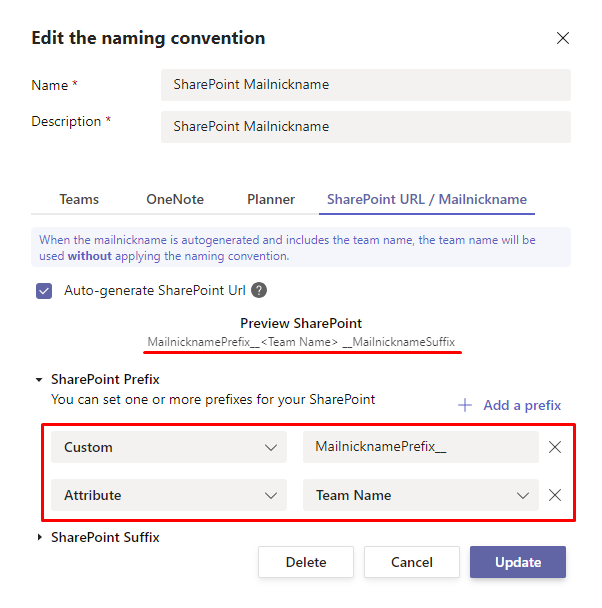
Task: Open the Attribute prefix type dropdown
Action: (x=169, y=495)
